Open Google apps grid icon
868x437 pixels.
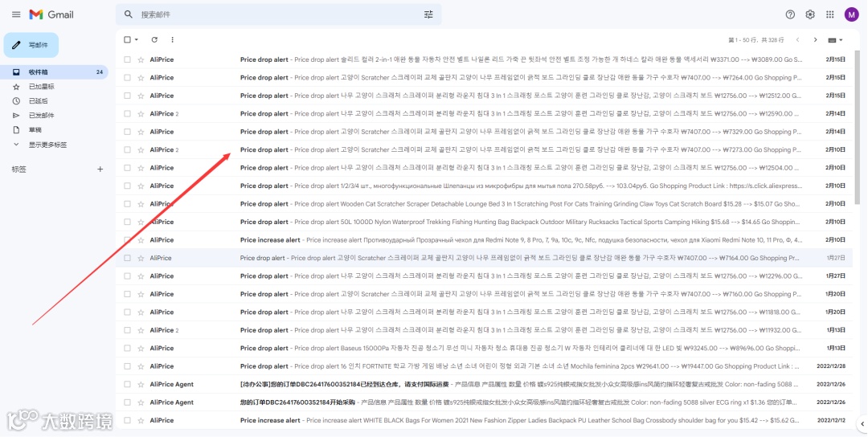coord(829,14)
